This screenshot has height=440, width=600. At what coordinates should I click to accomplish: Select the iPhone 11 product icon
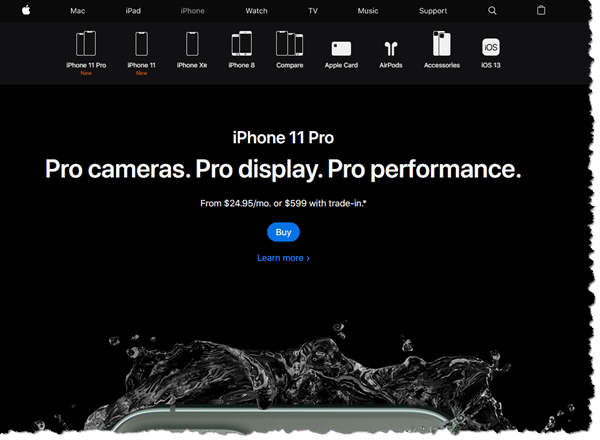pos(141,44)
